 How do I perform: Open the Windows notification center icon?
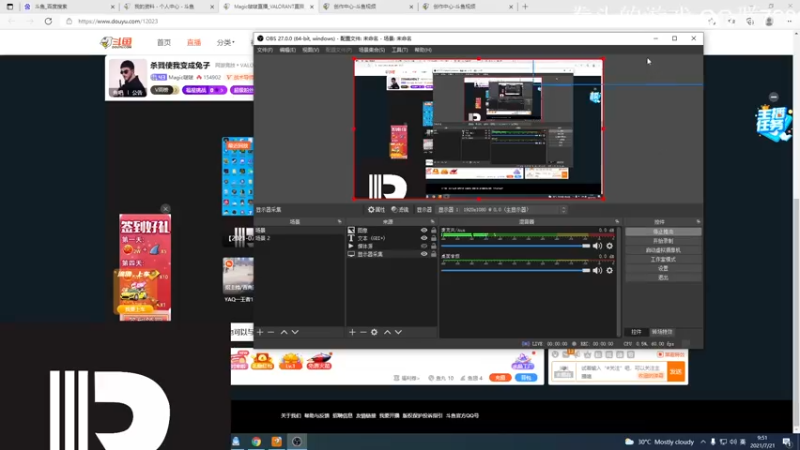787,442
